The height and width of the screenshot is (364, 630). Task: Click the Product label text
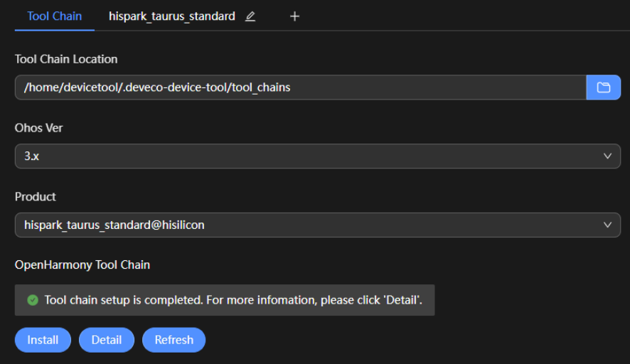tap(36, 196)
